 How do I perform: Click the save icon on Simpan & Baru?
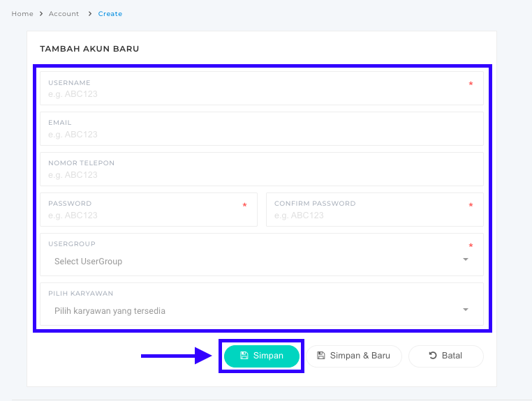[x=321, y=356]
